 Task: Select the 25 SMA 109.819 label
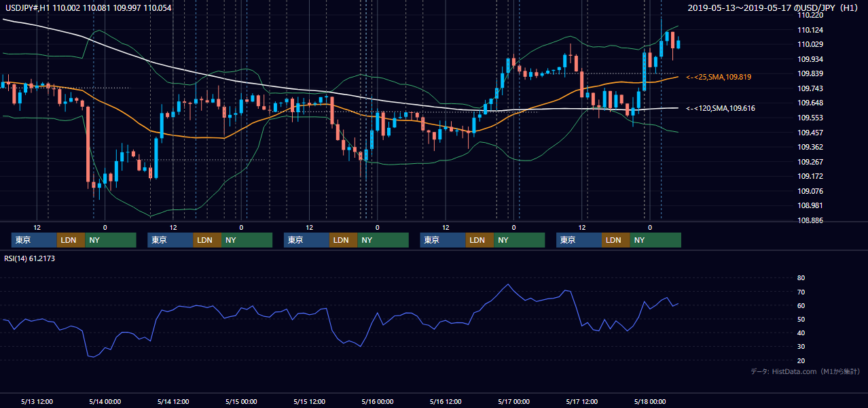point(719,78)
